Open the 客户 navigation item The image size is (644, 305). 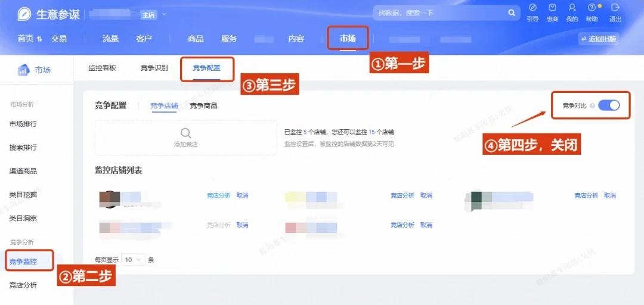(144, 39)
